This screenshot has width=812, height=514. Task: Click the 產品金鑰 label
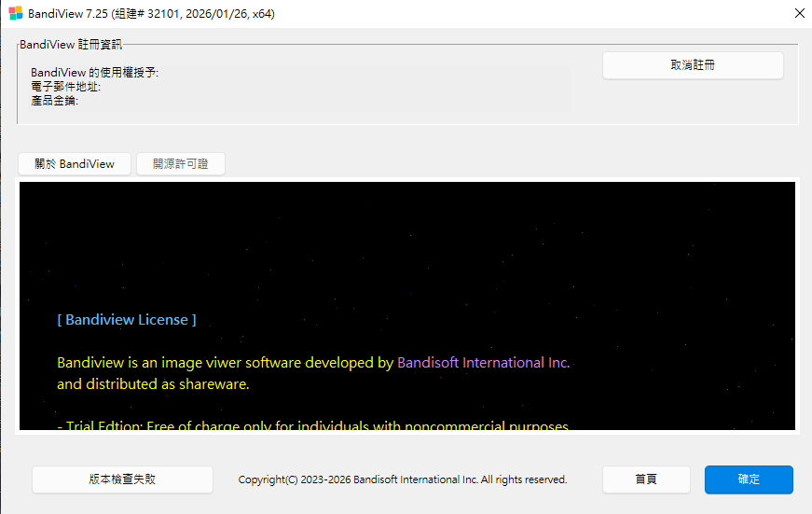pyautogui.click(x=54, y=101)
